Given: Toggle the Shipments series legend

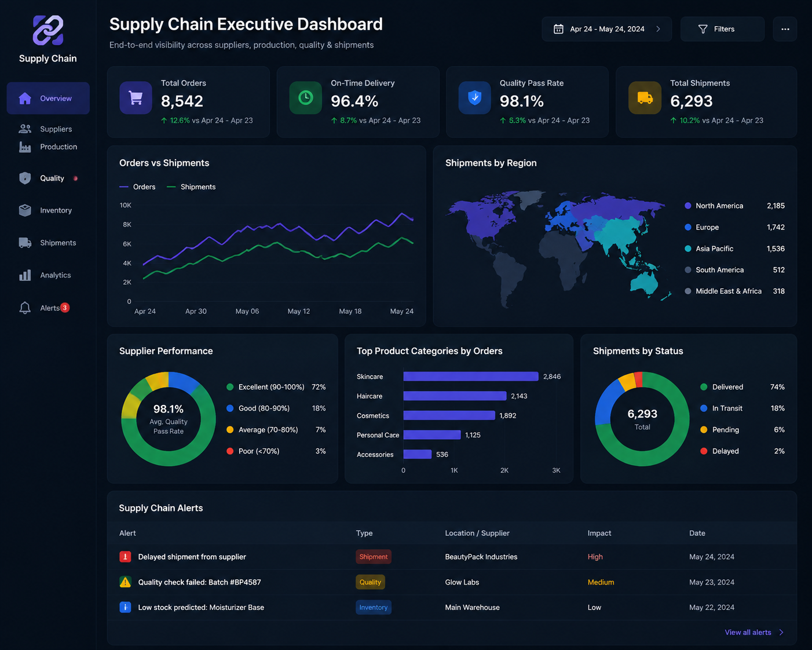Looking at the screenshot, I should (191, 187).
